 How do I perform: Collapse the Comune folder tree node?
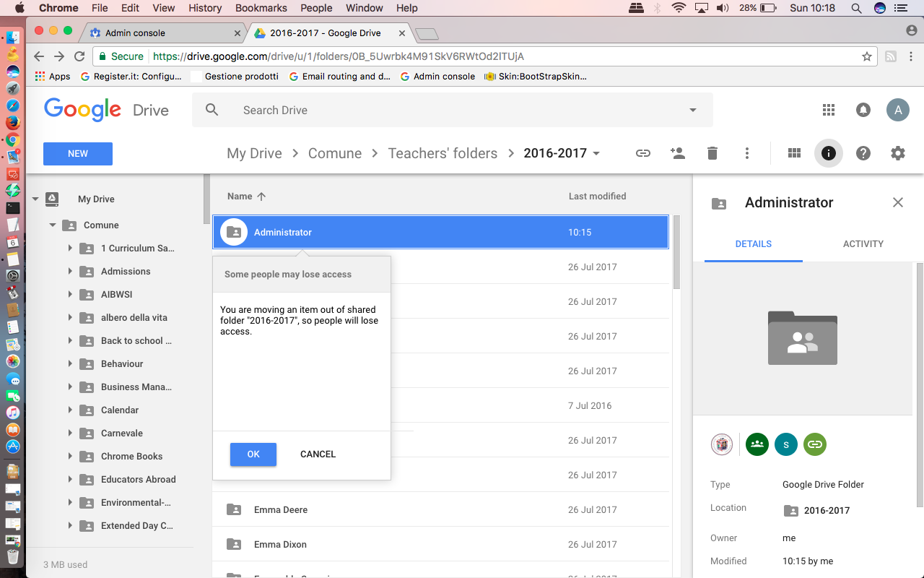[x=53, y=225]
